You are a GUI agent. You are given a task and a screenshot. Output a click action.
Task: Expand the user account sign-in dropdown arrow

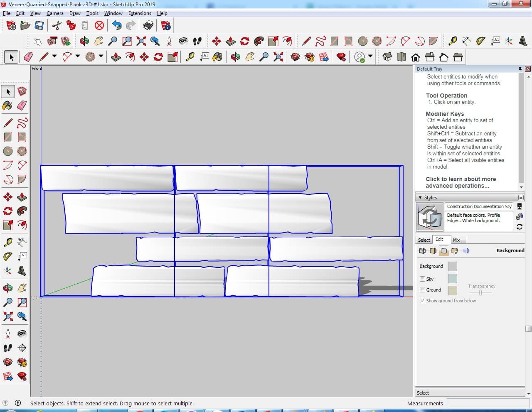pyautogui.click(x=370, y=56)
